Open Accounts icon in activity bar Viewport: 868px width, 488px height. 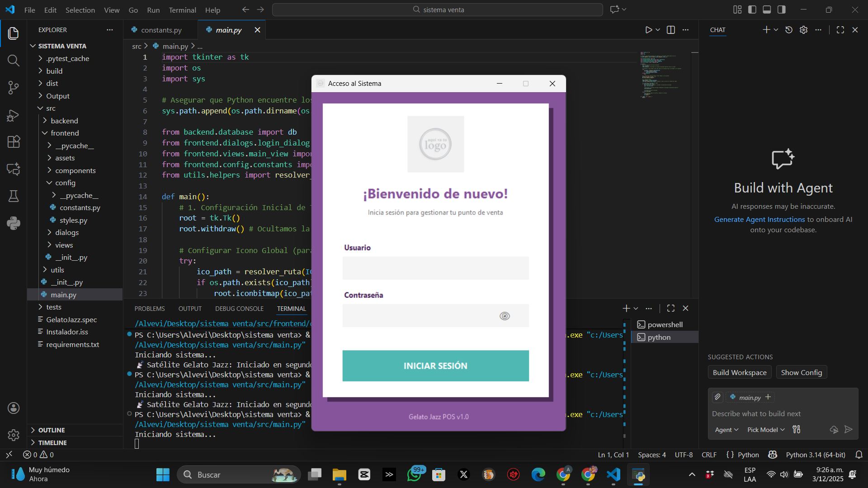(x=13, y=408)
